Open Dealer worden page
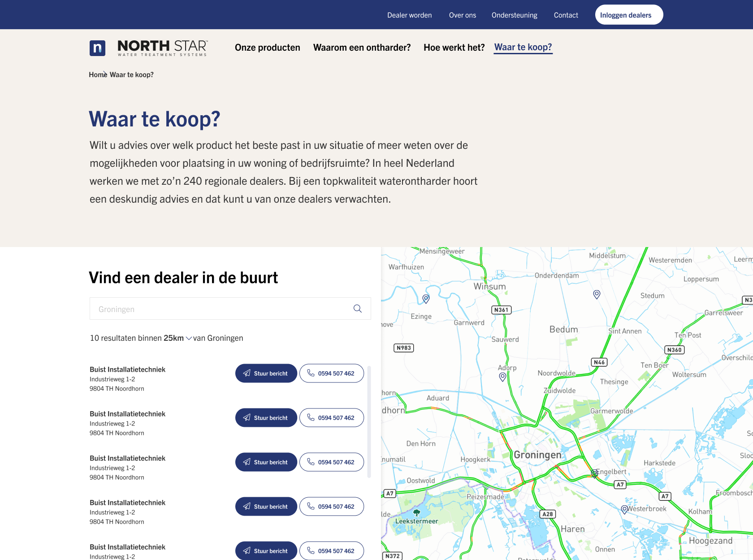This screenshot has width=753, height=560. pos(410,15)
